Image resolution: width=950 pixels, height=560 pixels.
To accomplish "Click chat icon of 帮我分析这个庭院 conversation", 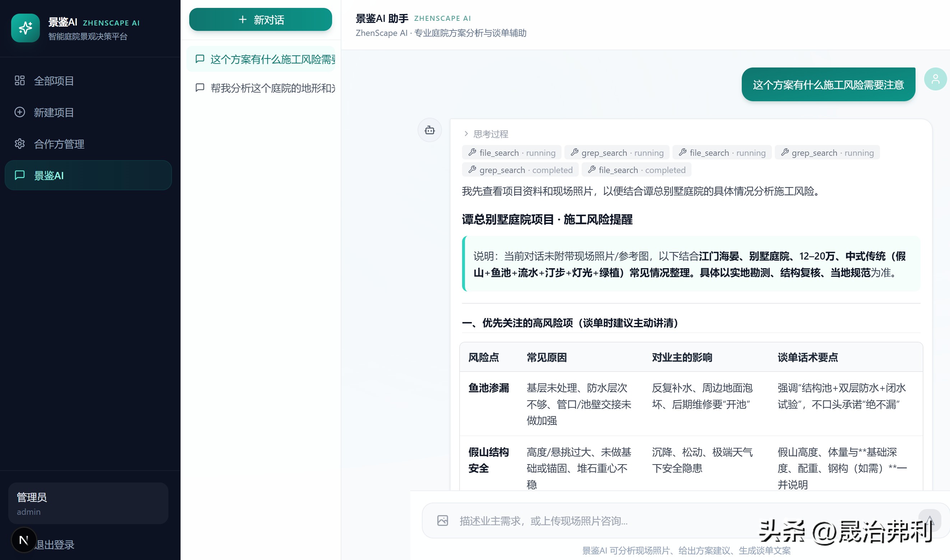I will (200, 88).
